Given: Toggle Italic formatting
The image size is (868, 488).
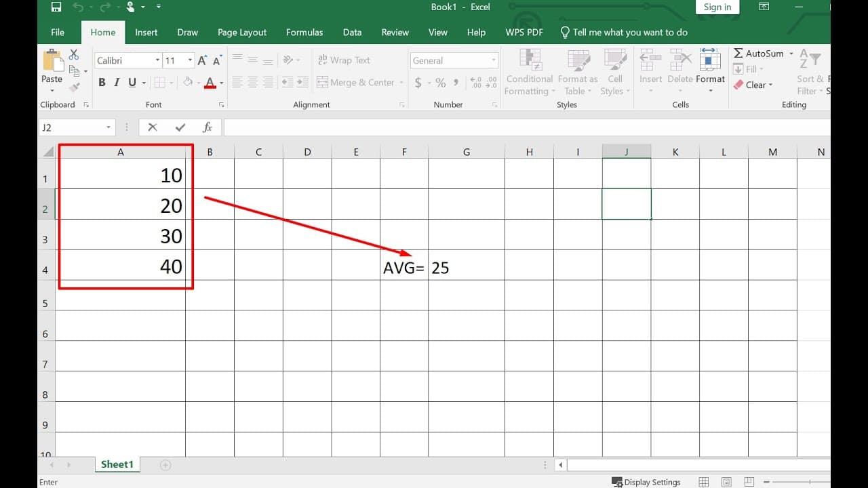Looking at the screenshot, I should tap(117, 83).
